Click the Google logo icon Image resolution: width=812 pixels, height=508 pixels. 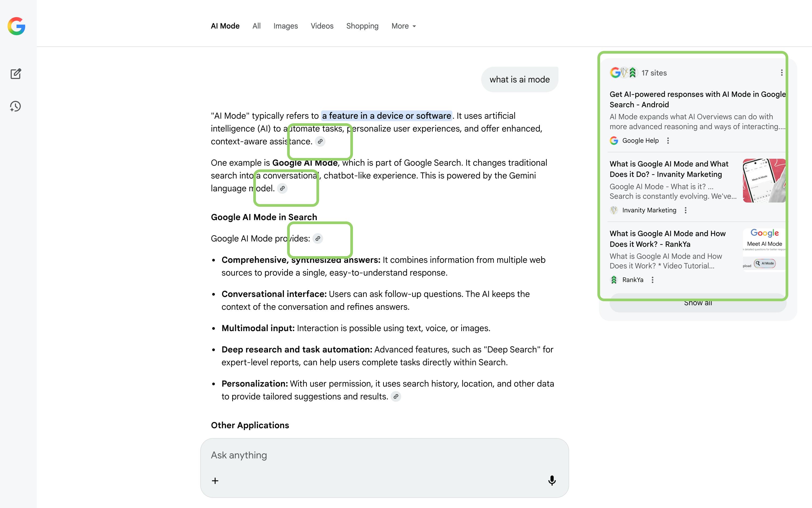[16, 26]
